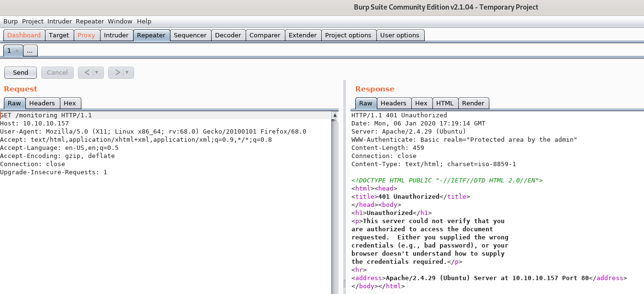Open the Intruder menu in menu bar
644x294 pixels.
click(x=59, y=21)
